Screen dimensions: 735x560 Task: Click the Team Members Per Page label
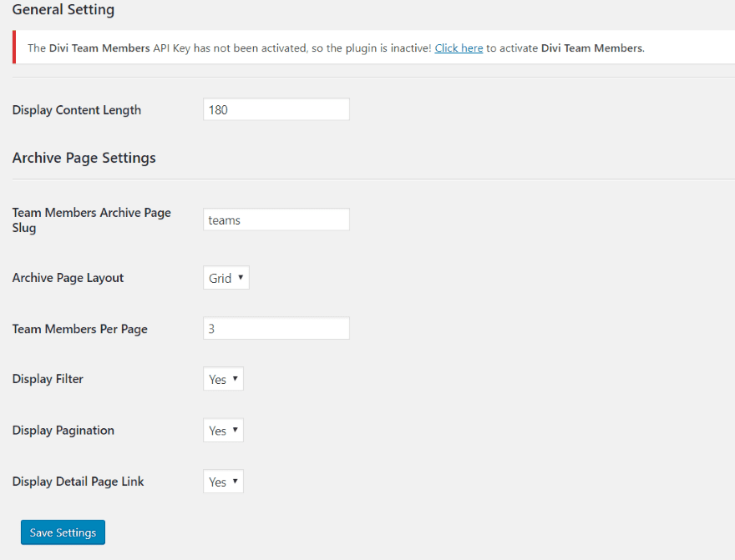pyautogui.click(x=79, y=329)
